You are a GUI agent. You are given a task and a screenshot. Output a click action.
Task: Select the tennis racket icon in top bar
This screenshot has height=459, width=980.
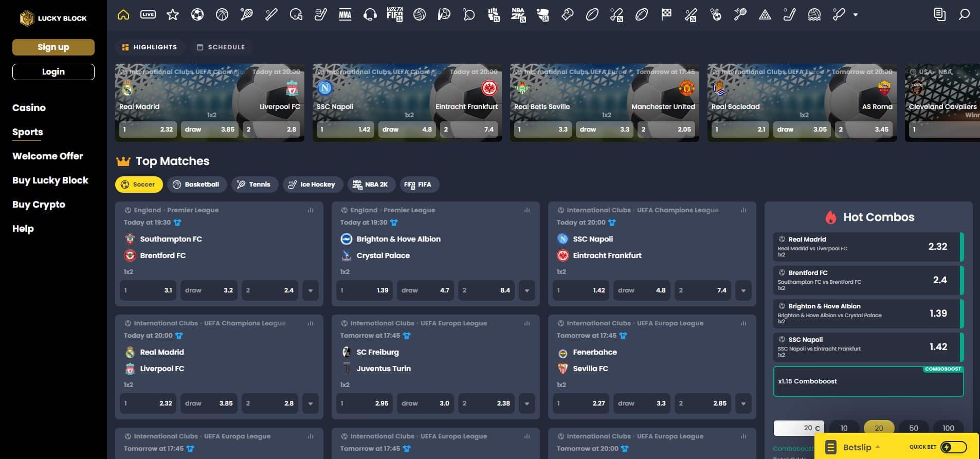[x=247, y=15]
